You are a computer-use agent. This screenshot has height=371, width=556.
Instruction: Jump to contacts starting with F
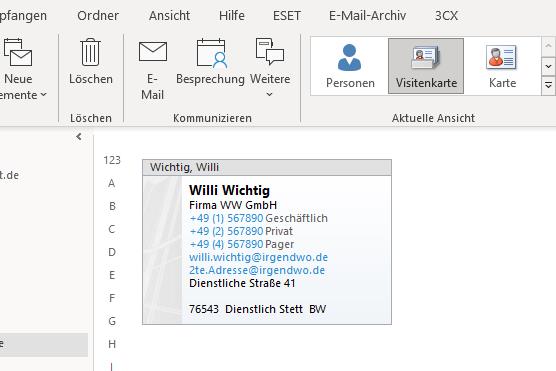(112, 298)
